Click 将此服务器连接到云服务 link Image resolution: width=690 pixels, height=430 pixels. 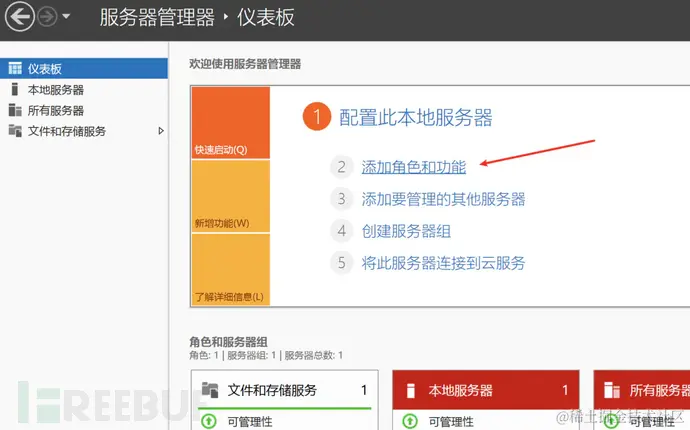point(444,263)
